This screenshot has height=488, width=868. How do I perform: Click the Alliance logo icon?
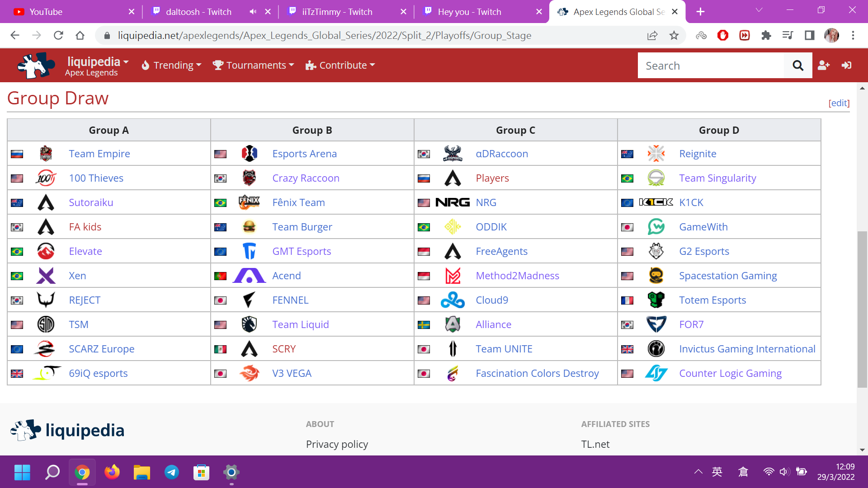tap(453, 324)
